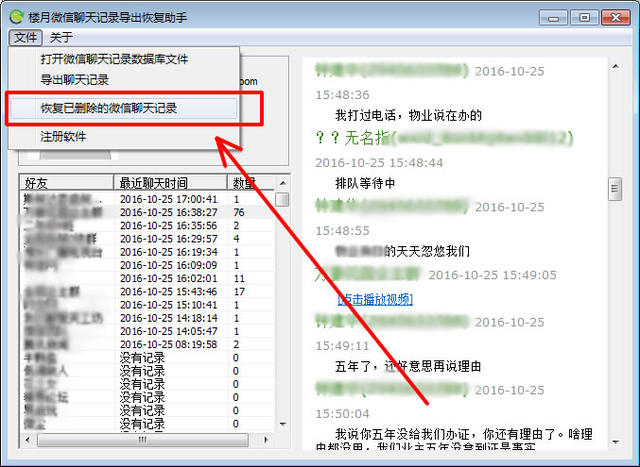Choose 打开微信聊天记录数据库文件 menu entry
The height and width of the screenshot is (467, 640).
(x=114, y=59)
